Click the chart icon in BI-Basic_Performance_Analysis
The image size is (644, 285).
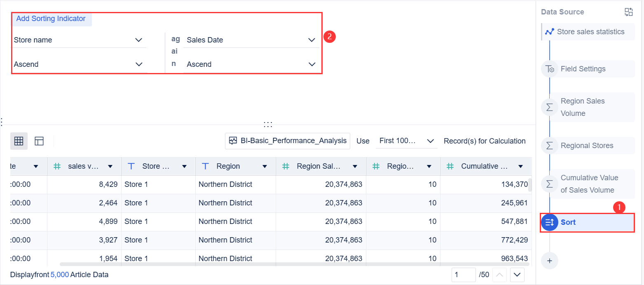click(234, 141)
